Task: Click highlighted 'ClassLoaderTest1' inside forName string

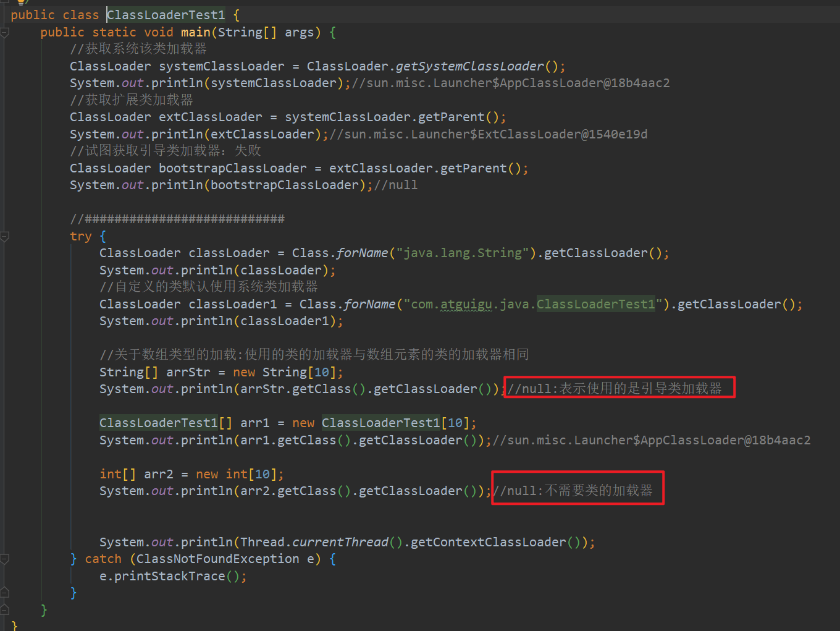Action: [596, 304]
